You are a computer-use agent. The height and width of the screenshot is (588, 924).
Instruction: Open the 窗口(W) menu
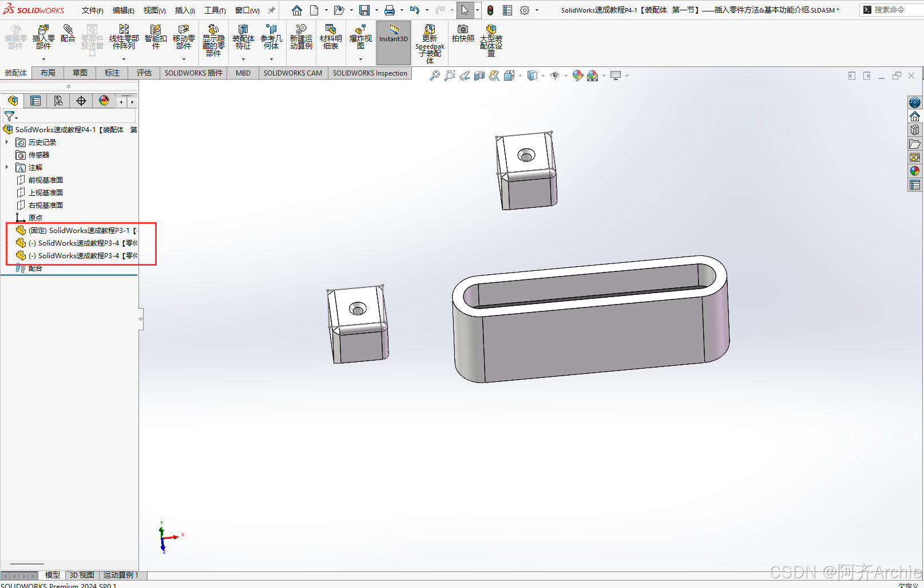click(x=247, y=10)
